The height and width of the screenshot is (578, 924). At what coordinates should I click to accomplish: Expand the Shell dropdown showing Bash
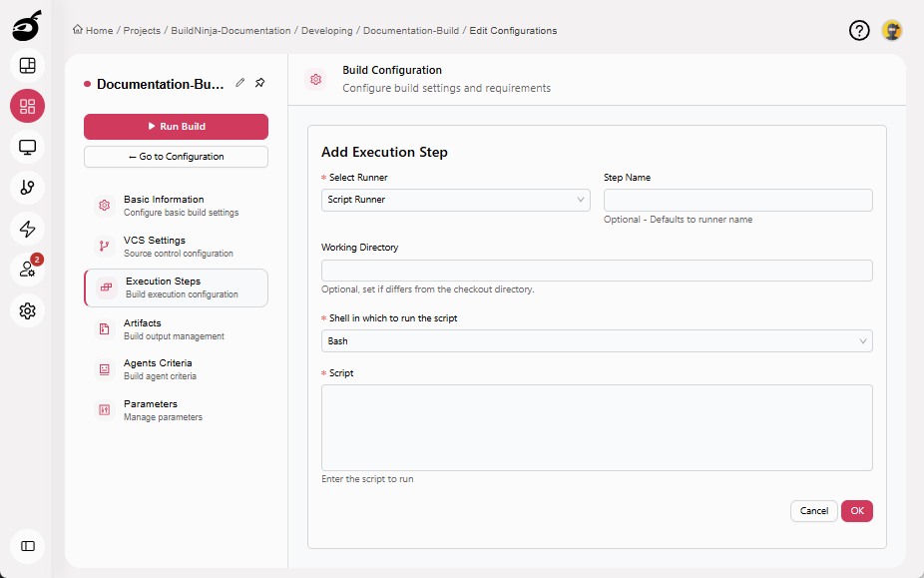click(x=597, y=341)
